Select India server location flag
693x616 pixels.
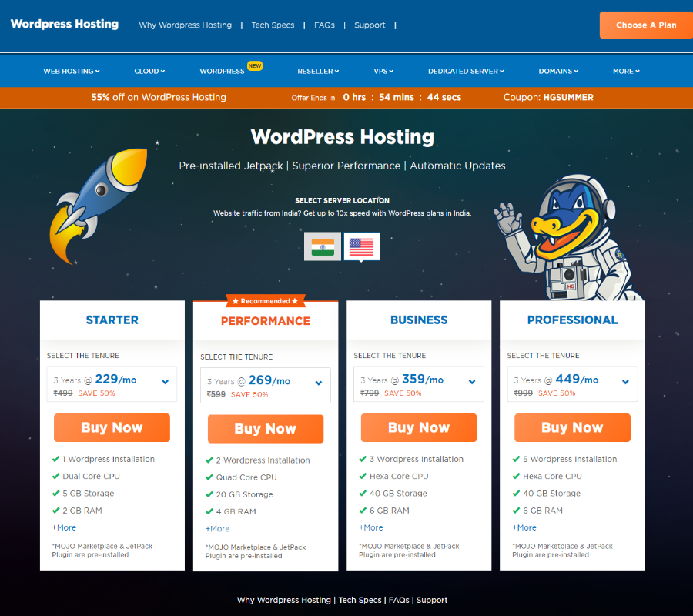(322, 246)
